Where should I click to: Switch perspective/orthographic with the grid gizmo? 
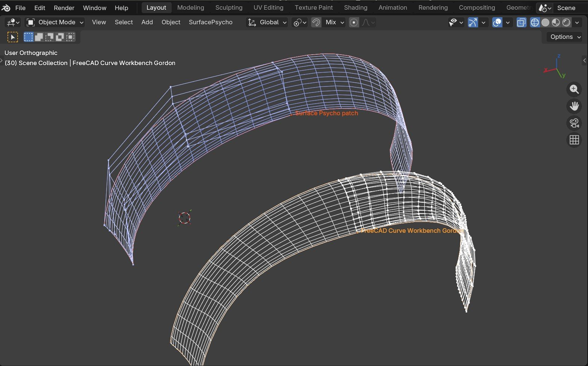tap(574, 140)
